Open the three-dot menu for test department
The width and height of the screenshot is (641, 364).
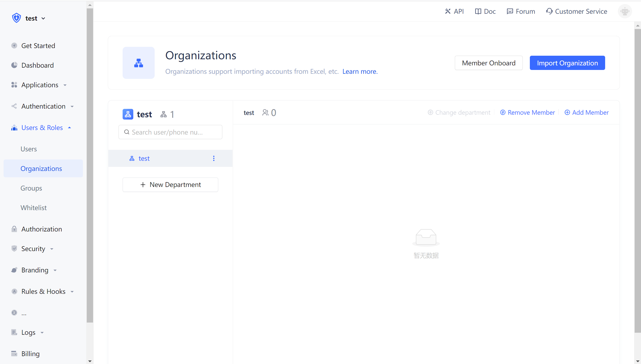[214, 158]
